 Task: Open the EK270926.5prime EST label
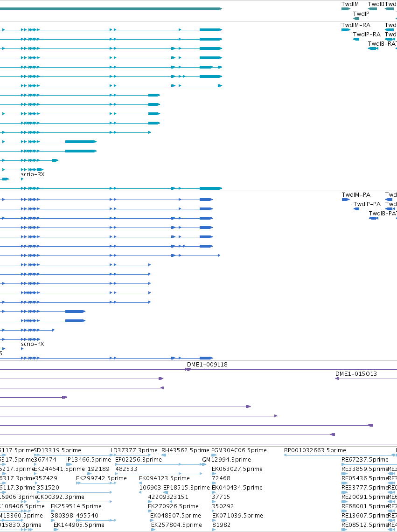[x=173, y=506]
